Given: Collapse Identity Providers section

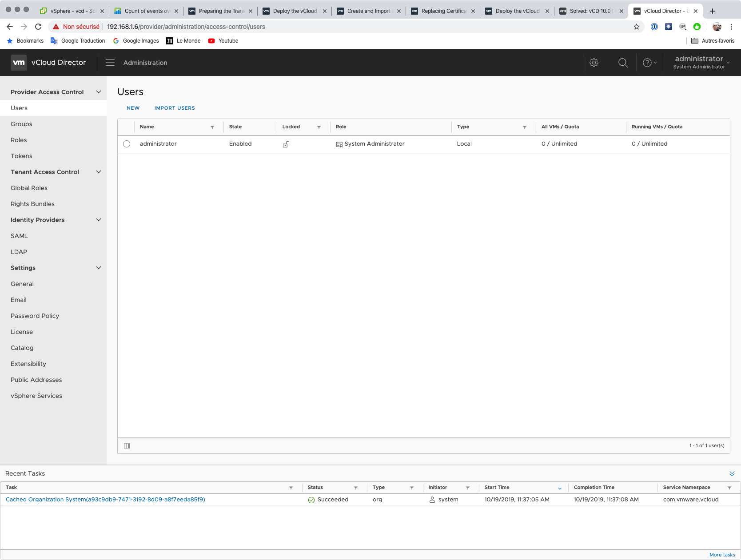Looking at the screenshot, I should coord(99,220).
